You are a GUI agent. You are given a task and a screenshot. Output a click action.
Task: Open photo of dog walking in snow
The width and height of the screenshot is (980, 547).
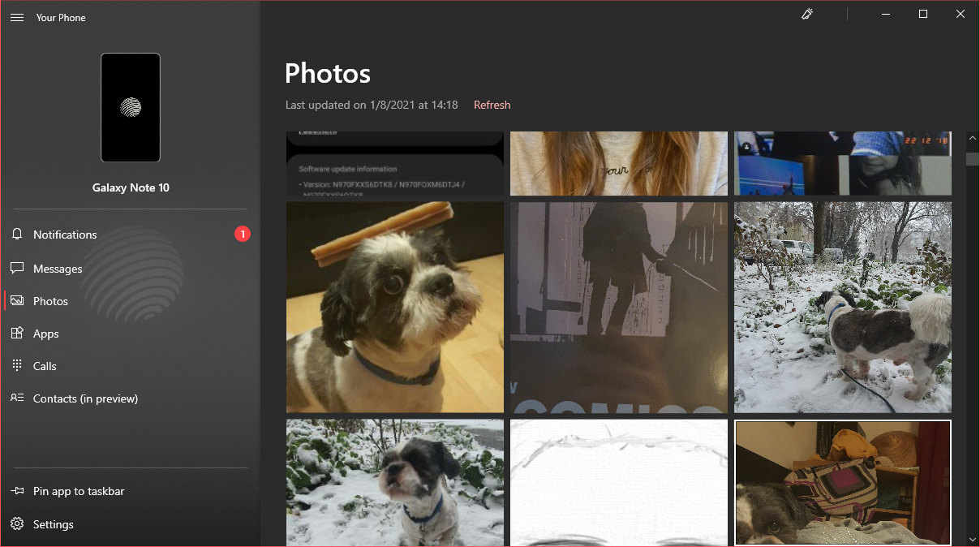842,307
